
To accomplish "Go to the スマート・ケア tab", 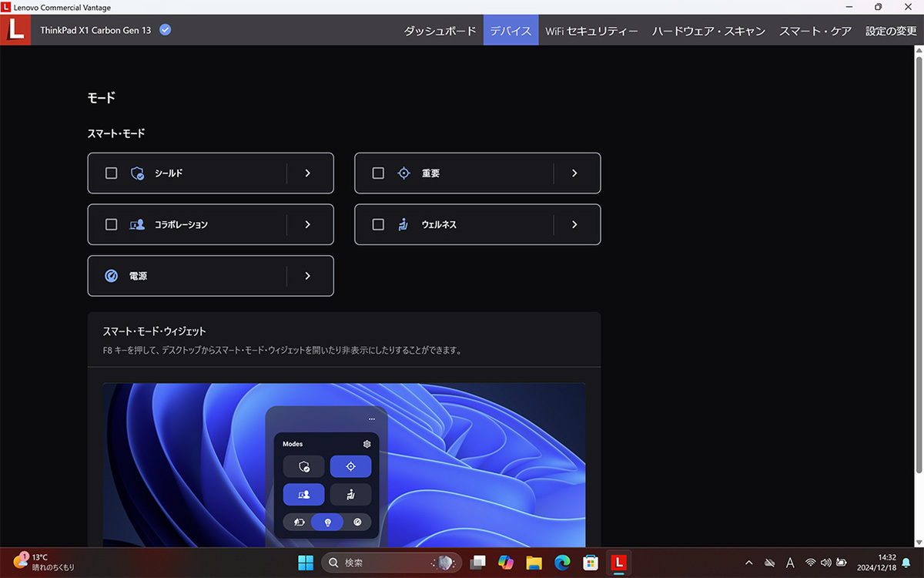I will 815,32.
